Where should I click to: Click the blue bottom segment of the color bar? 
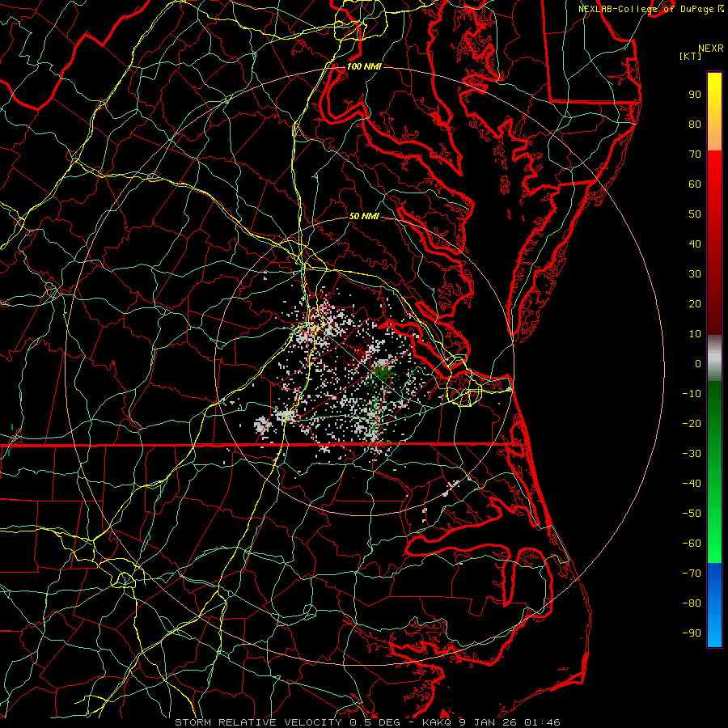pyautogui.click(x=714, y=605)
